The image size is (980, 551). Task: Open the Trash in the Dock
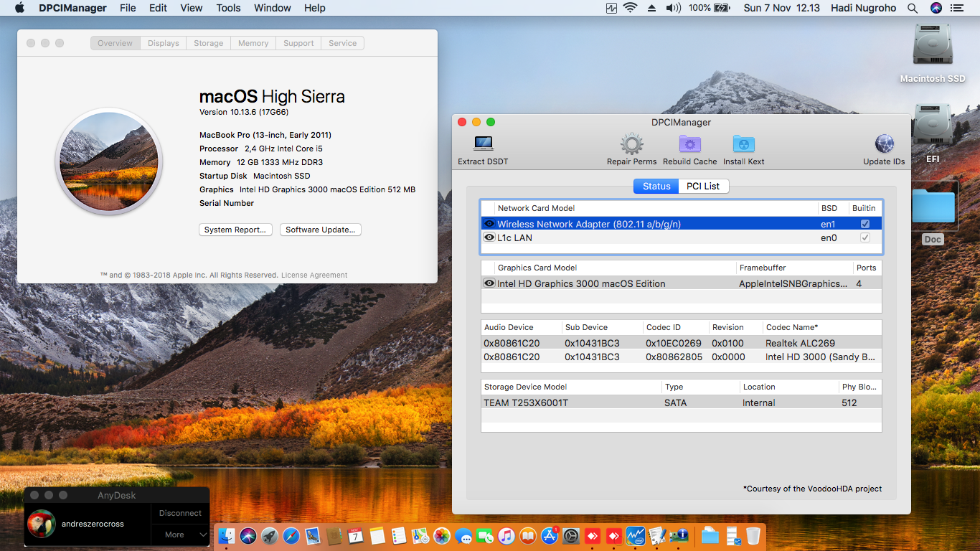[753, 535]
